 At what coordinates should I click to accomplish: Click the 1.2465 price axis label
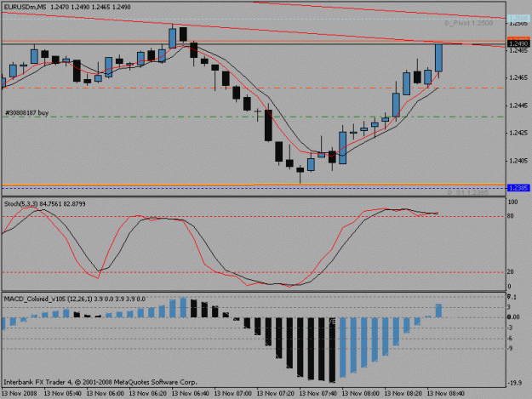[x=518, y=78]
